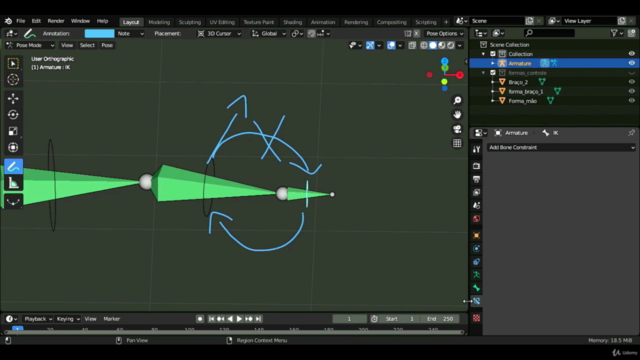Hide the forma_braço_1 object

click(x=631, y=91)
